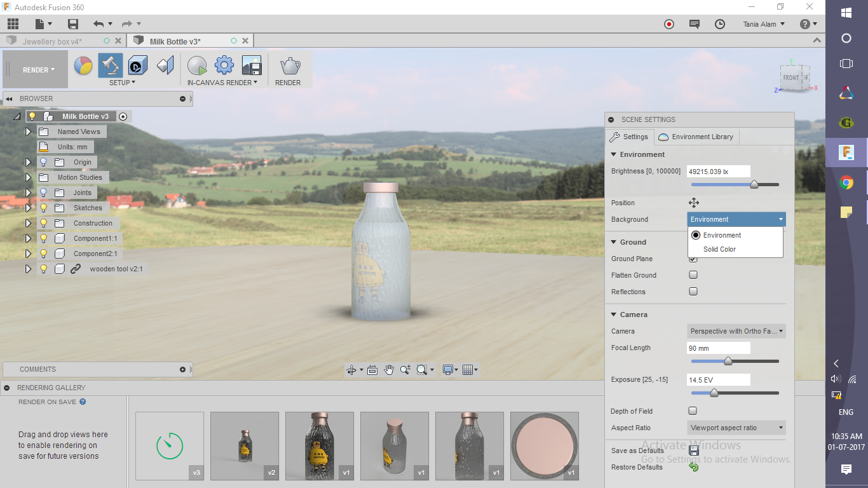Select the Environment radio option
Image resolution: width=868 pixels, height=488 pixels.
pyautogui.click(x=696, y=235)
